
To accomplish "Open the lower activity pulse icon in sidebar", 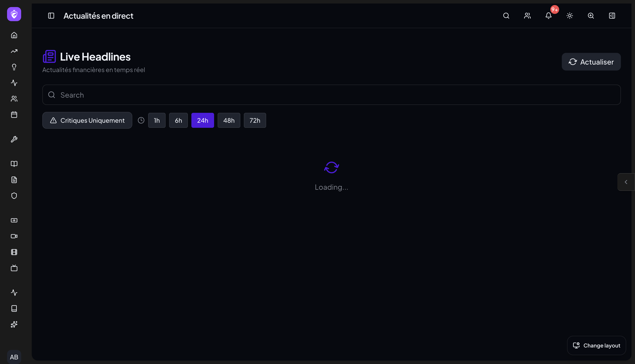I will coord(14,293).
